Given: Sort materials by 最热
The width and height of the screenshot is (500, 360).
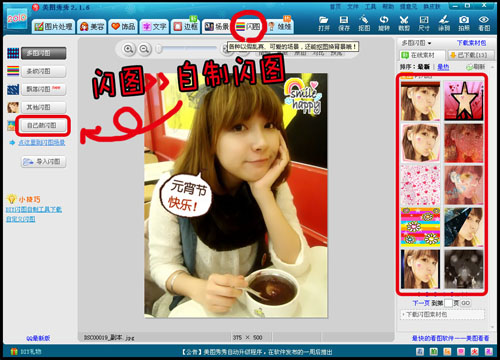Looking at the screenshot, I should [443, 67].
